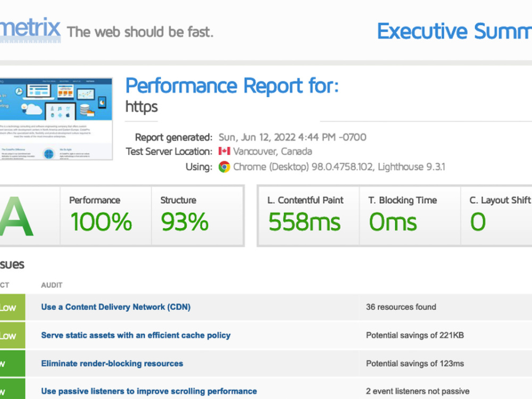Open Serve static assets cache policy audit
532x399 pixels.
[x=136, y=335]
